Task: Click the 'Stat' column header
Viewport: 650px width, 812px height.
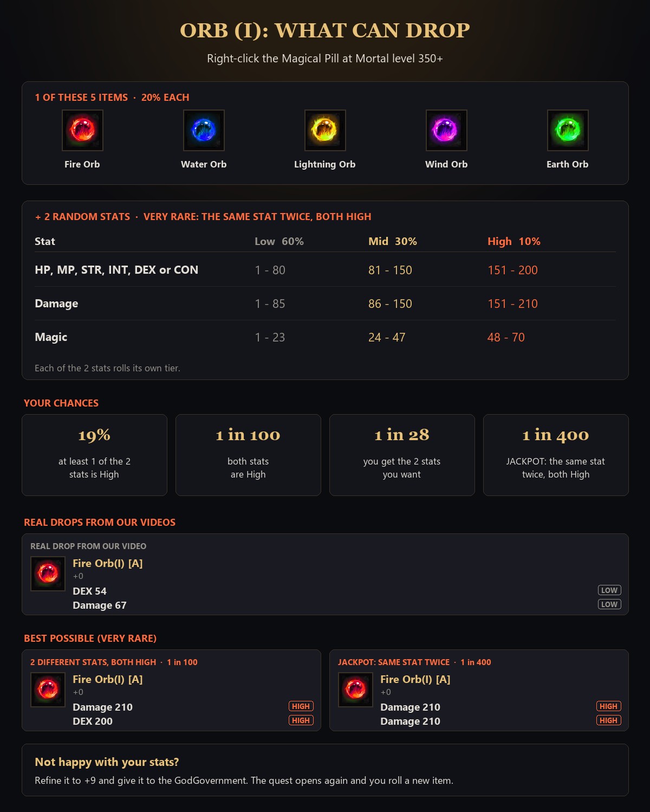Action: [x=45, y=241]
